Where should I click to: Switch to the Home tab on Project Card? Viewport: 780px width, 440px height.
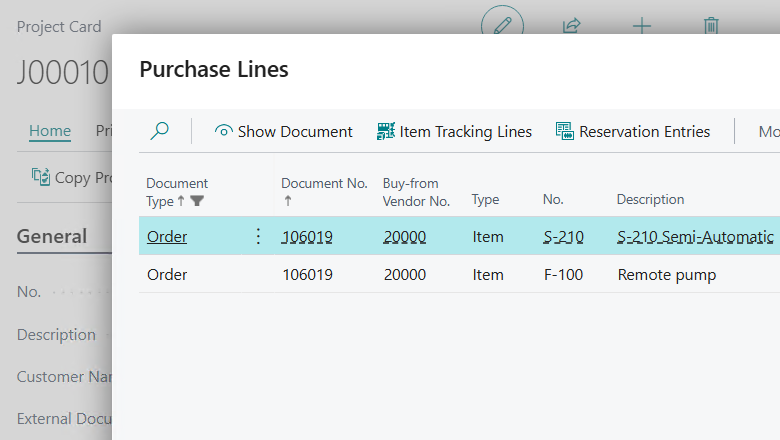(x=50, y=131)
